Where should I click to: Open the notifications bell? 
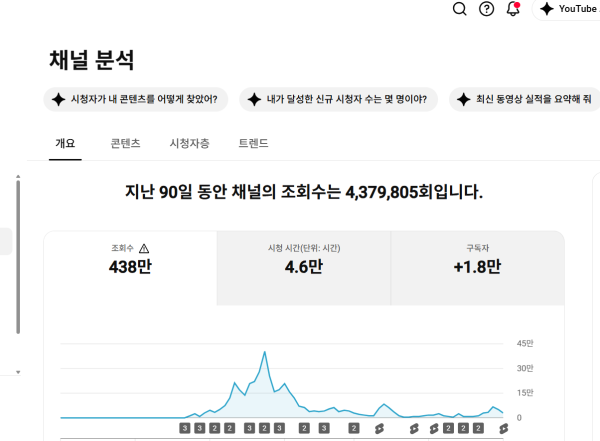513,8
